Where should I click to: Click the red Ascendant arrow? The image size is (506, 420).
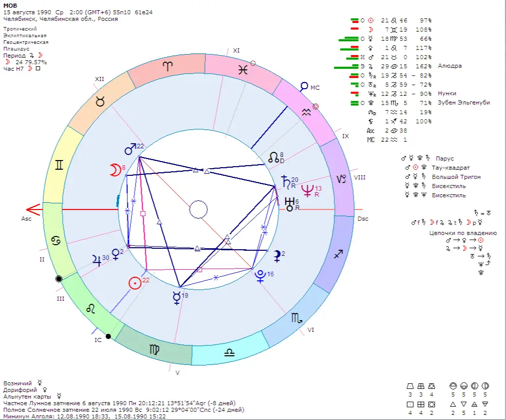(34, 209)
